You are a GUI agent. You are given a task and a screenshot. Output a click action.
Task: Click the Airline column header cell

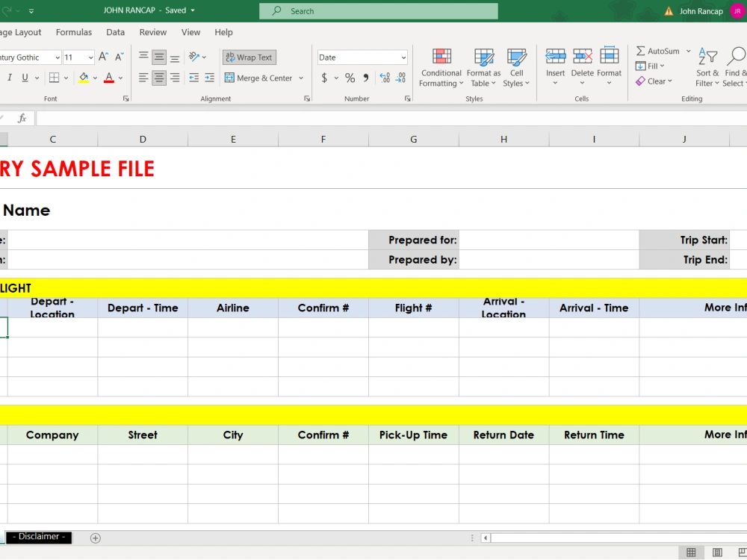tap(233, 308)
